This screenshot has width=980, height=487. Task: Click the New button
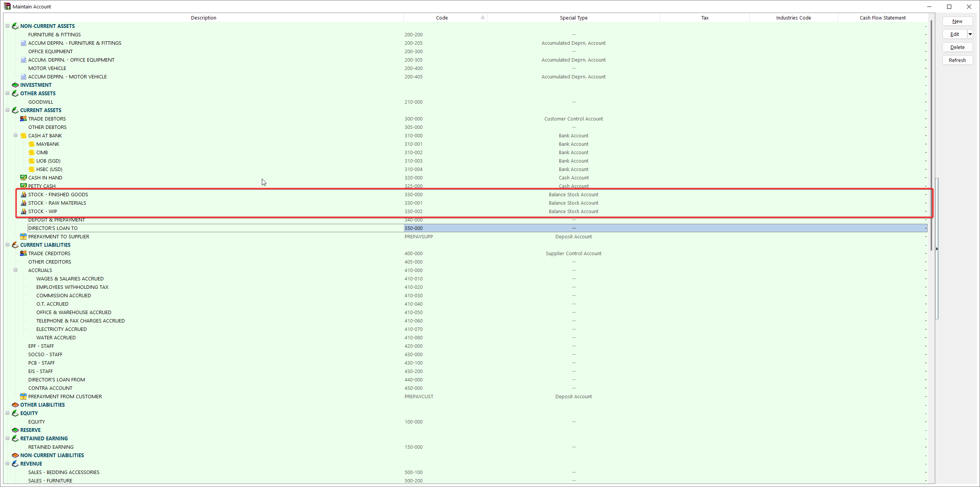(957, 21)
